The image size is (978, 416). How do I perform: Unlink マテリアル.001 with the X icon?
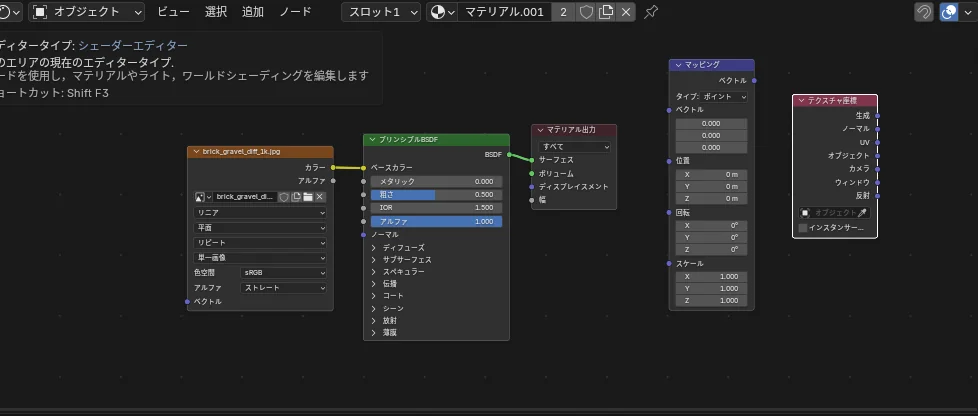pos(626,12)
